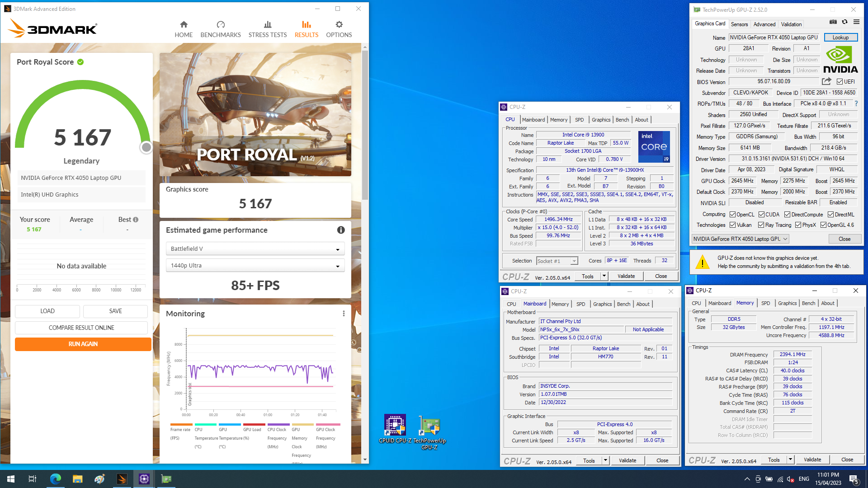Screen dimensions: 868x488
Task: Go to STRESS TESTS in 3DMark
Action: pyautogui.click(x=268, y=29)
